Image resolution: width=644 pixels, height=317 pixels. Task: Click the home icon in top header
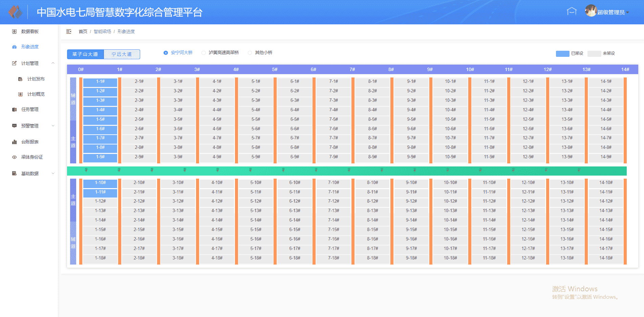[x=572, y=12]
